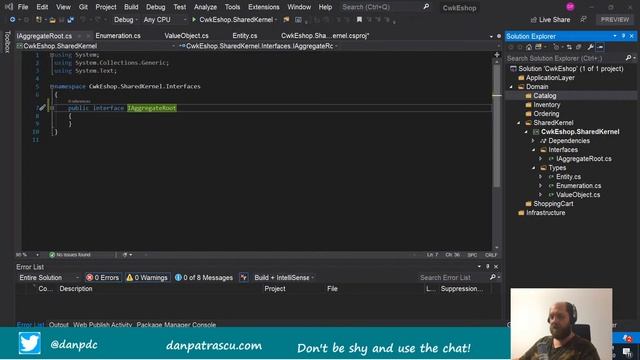This screenshot has height=360, width=640.
Task: Click the pencil quick actions icon on line 7
Action: pos(42,108)
